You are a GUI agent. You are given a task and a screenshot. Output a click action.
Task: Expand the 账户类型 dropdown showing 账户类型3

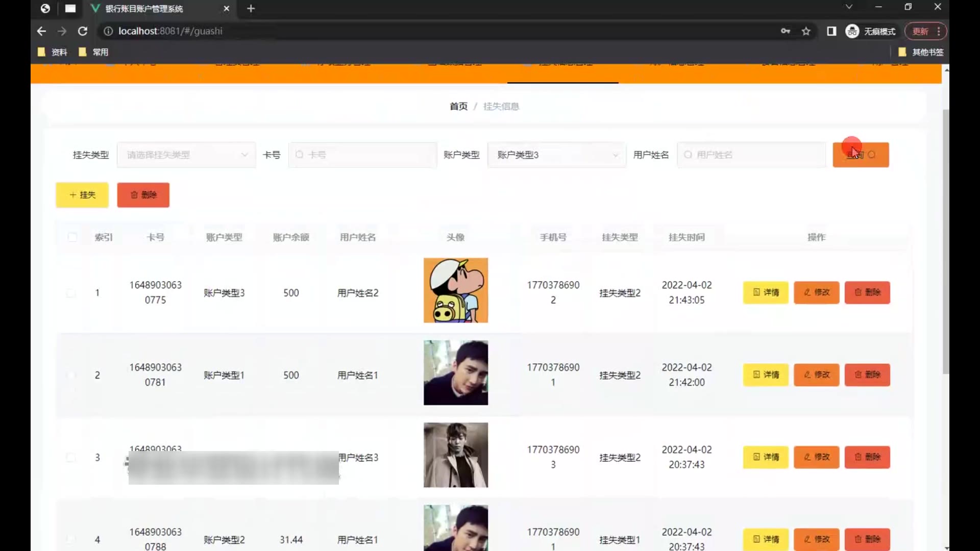pyautogui.click(x=556, y=155)
